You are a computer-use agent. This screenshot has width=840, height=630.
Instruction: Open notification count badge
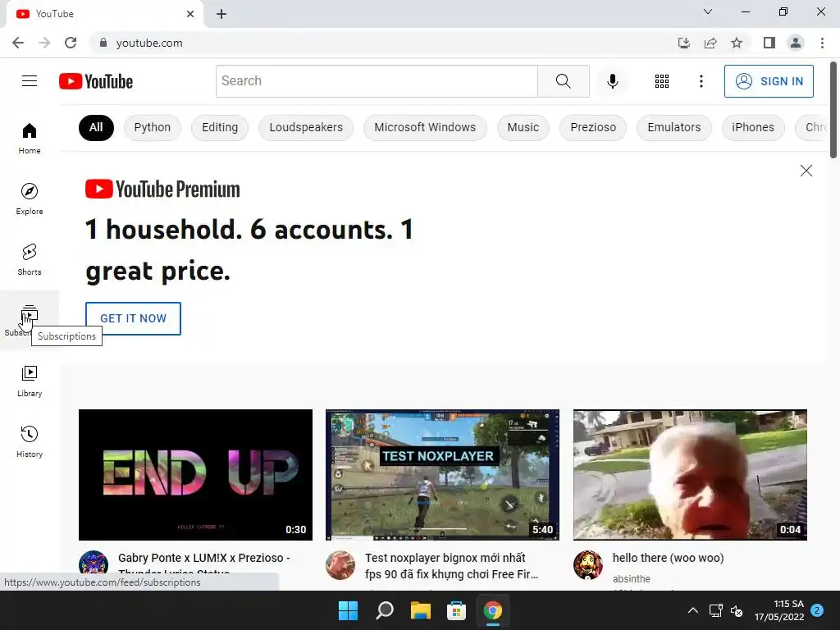817,610
